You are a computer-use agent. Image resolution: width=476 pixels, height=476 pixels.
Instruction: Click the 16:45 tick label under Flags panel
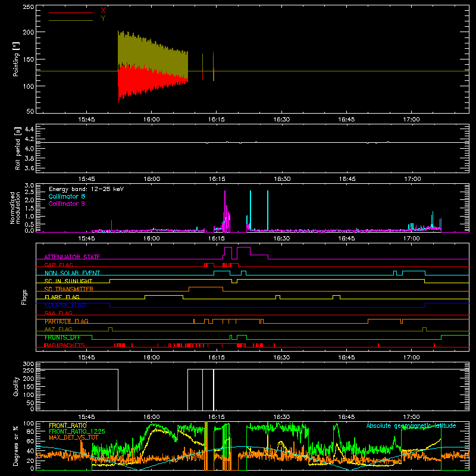346,358
